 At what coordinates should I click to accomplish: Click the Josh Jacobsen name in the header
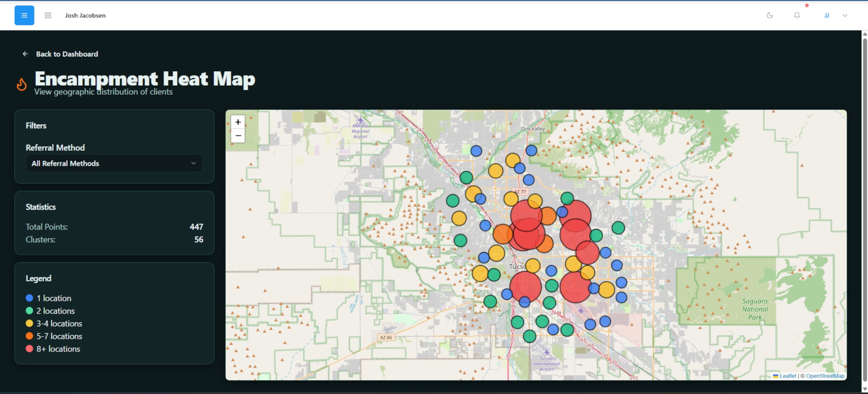pos(85,15)
